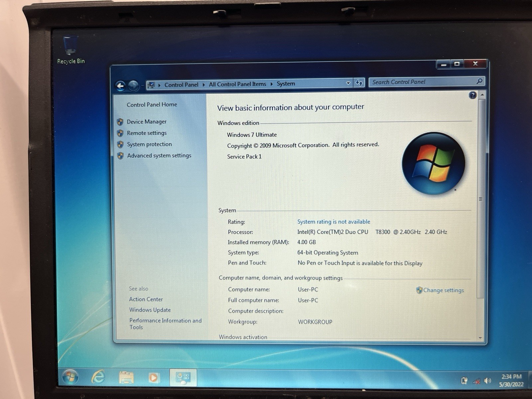The height and width of the screenshot is (399, 532).
Task: Click the WORKGROUP value text
Action: (315, 322)
